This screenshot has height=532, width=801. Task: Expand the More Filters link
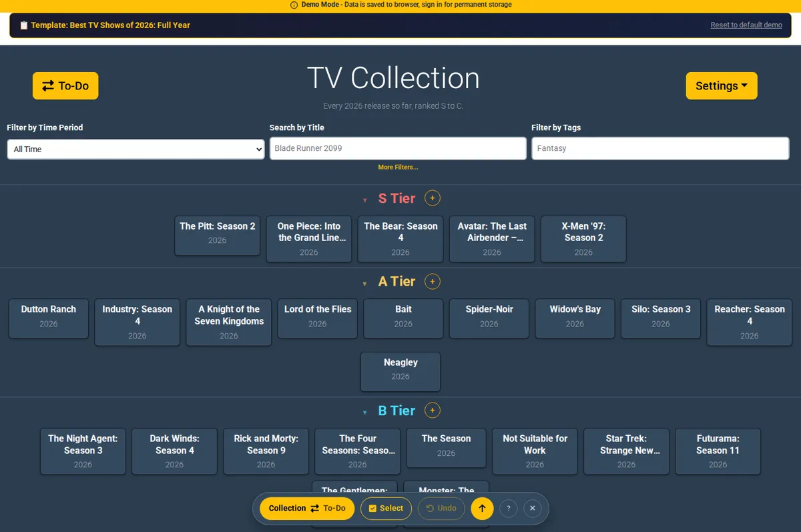398,167
